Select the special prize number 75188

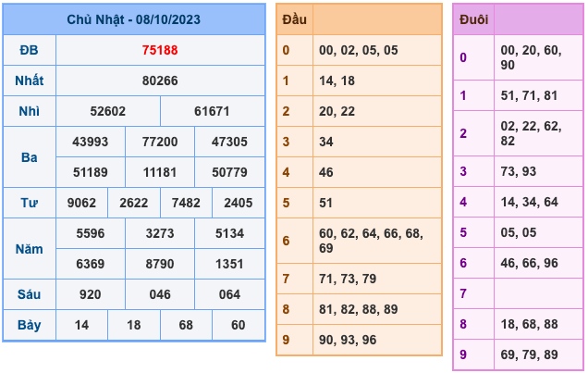tap(160, 51)
